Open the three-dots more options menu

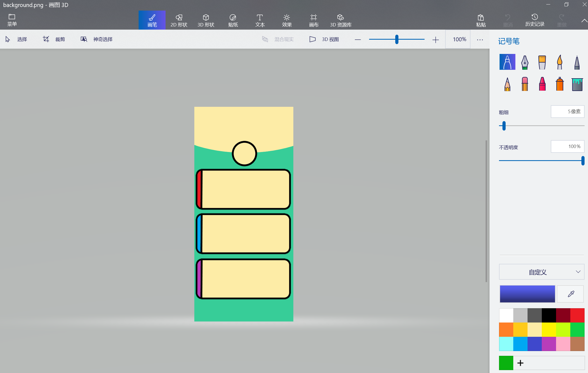tap(480, 40)
